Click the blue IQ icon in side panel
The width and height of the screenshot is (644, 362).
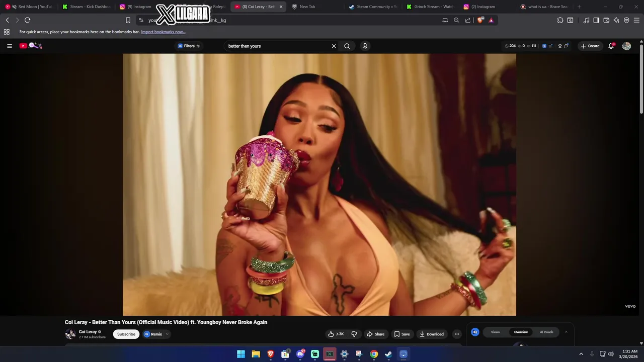(475, 332)
